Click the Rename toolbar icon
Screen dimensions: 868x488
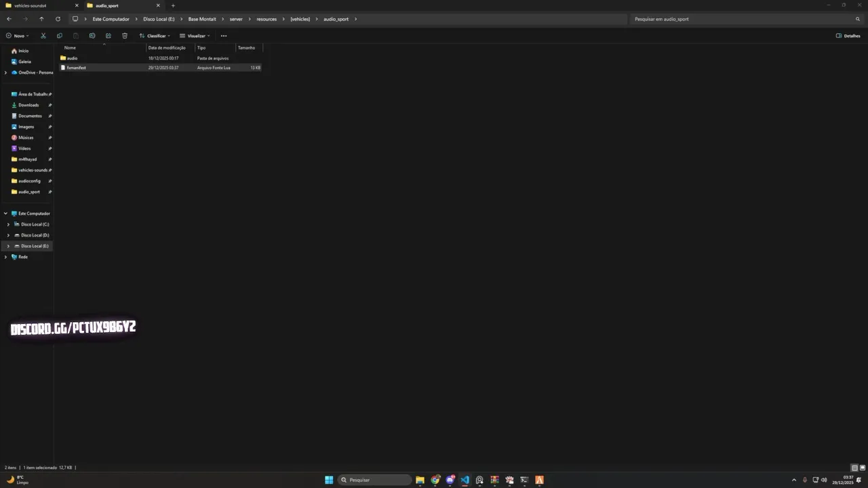[x=92, y=36]
